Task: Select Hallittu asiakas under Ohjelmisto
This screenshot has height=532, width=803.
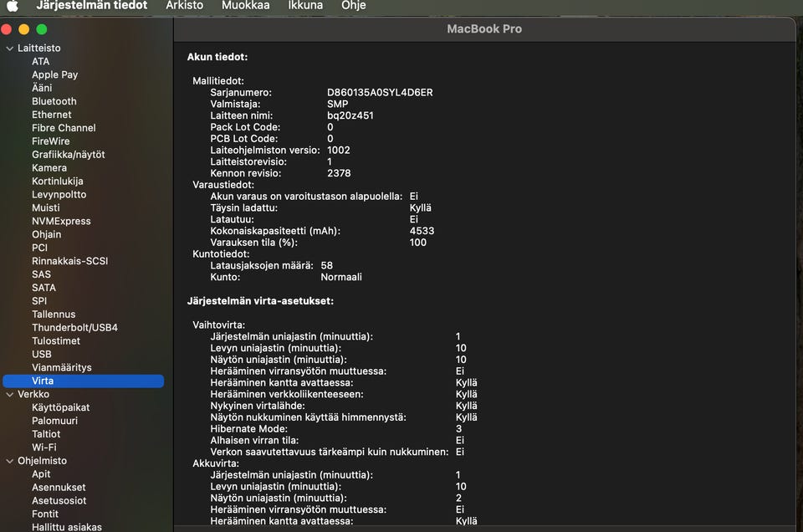Action: [67, 527]
